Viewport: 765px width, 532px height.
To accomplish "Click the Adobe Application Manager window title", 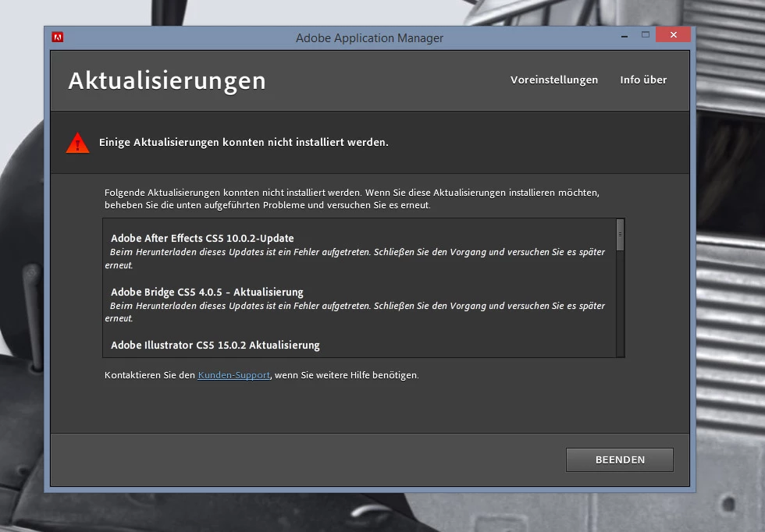I will tap(369, 38).
